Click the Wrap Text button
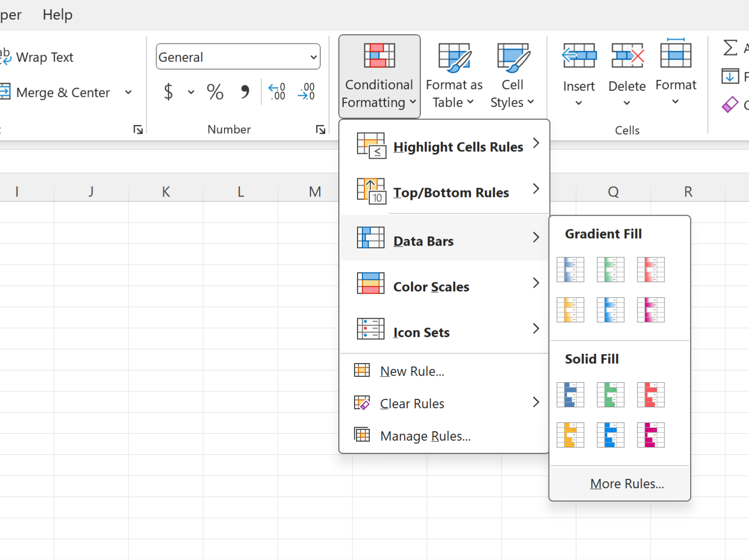This screenshot has height=560, width=749. pos(37,57)
